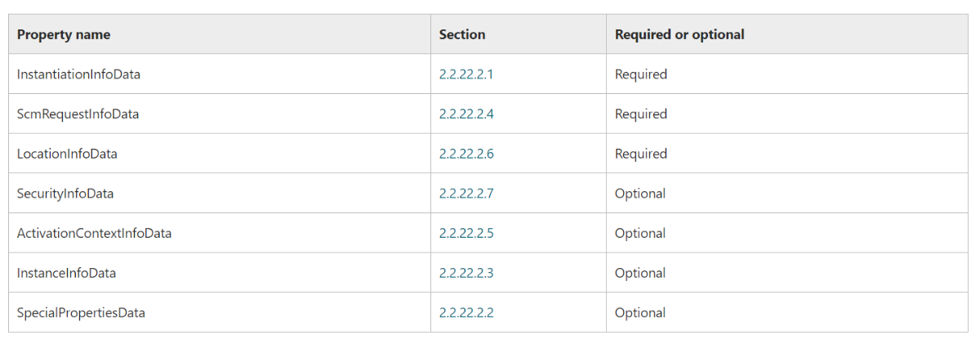Screen dimensions: 980x344
Task: Follow the 2.2.22.2.6 section link
Action: (466, 154)
